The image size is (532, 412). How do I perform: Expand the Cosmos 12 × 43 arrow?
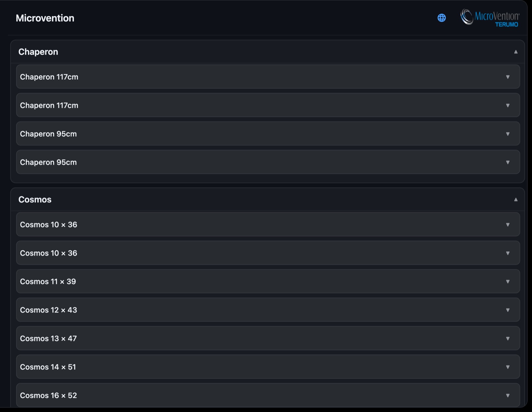(508, 310)
